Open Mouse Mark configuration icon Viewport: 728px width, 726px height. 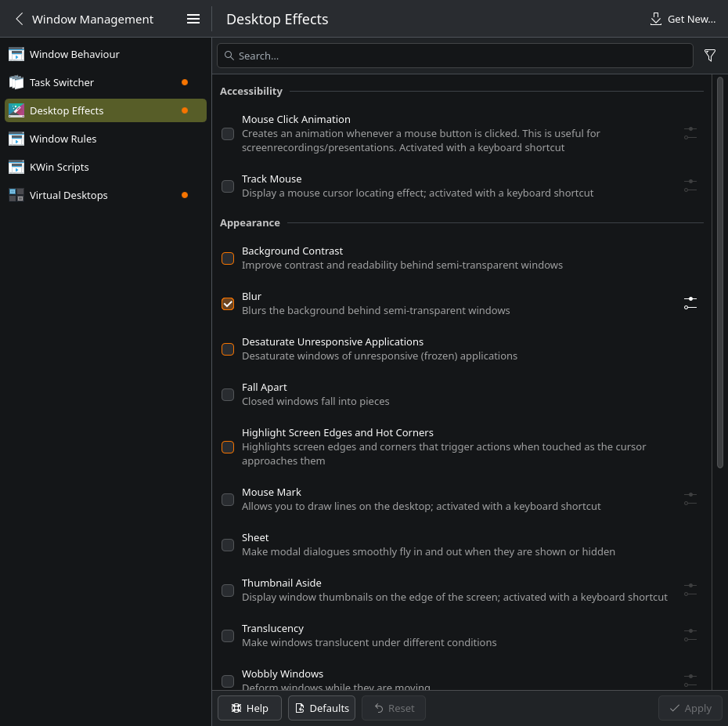click(x=690, y=499)
